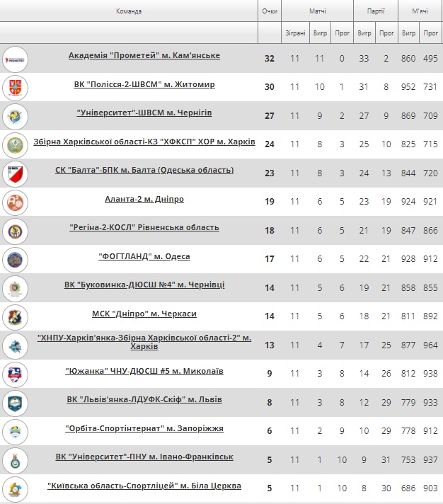Open "ХНПУ-Харків'янка-Збірна Харківської області-2" link
The image size is (443, 504).
tap(144, 342)
